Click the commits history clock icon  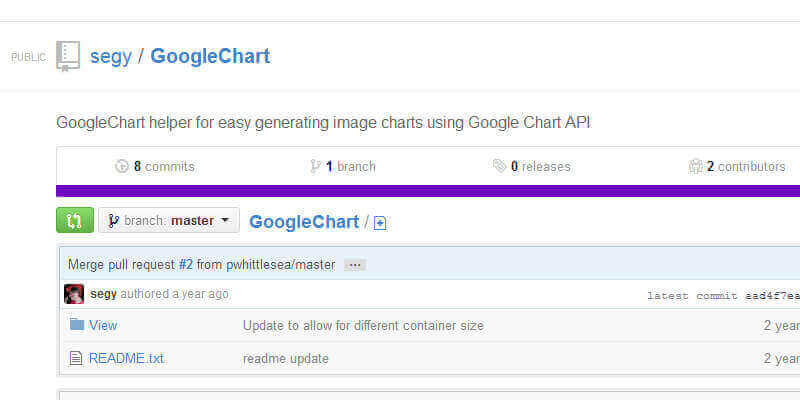(x=122, y=167)
